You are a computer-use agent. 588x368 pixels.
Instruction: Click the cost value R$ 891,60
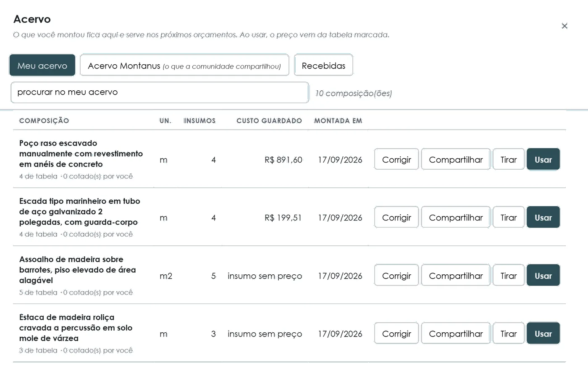[x=283, y=160]
